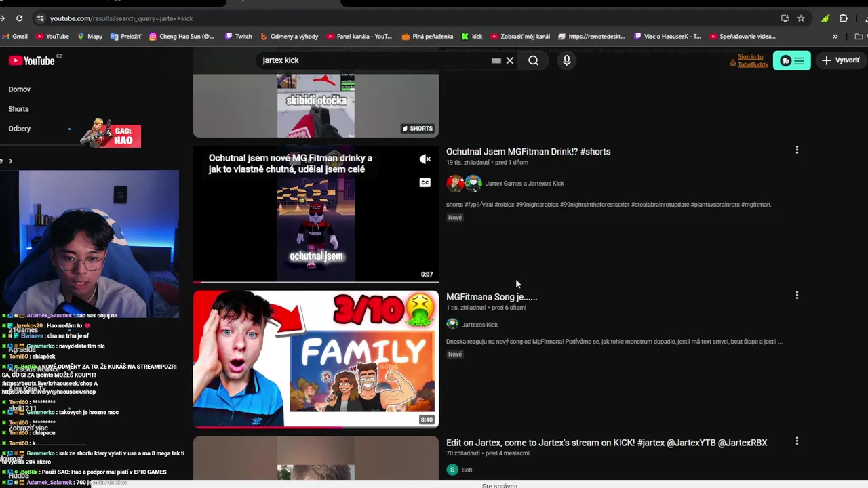The image size is (868, 488).
Task: Open 'Plná peňaženka' bookmark
Action: pos(427,37)
